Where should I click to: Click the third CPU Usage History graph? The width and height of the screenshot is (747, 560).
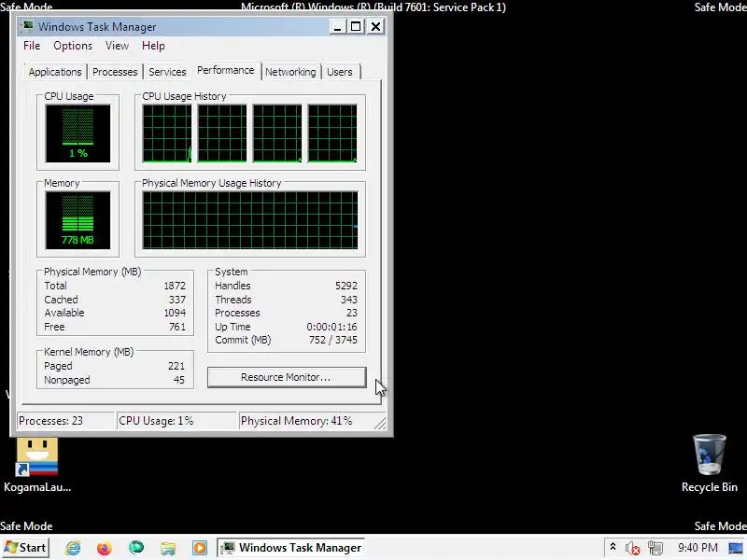point(277,133)
